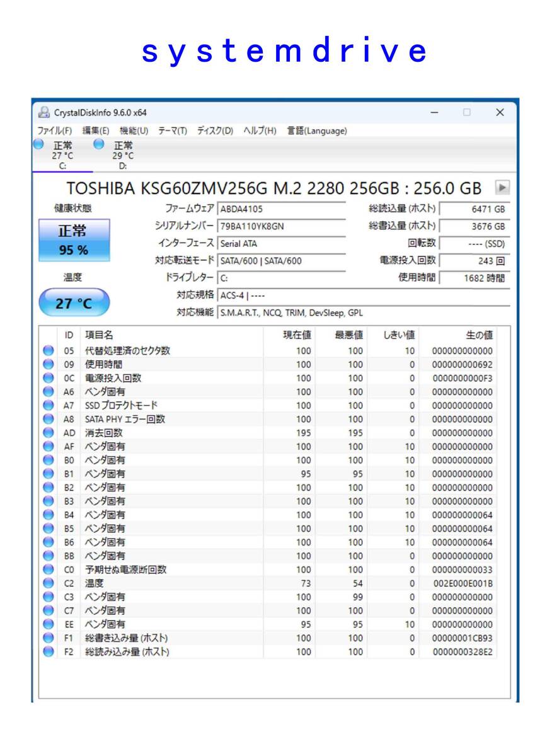Click status icon for ID C2 温度 row

point(48,583)
